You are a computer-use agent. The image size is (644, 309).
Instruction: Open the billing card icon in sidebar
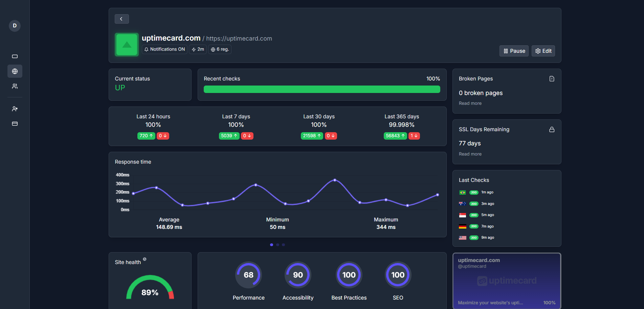[15, 124]
